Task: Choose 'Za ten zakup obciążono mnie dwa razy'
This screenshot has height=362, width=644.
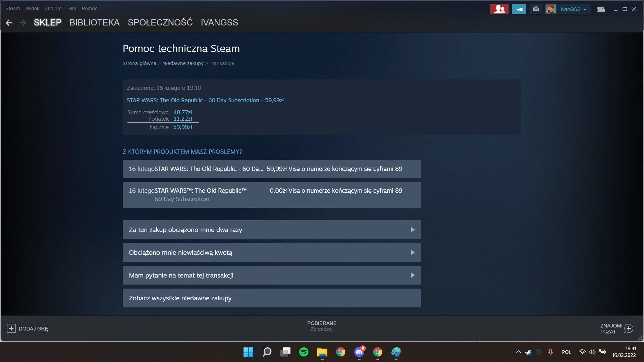Action: pos(272,230)
